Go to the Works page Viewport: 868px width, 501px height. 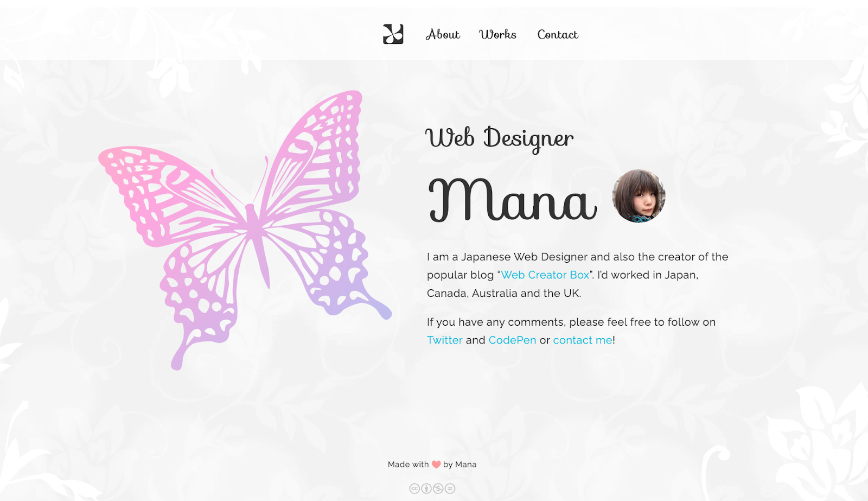point(497,34)
